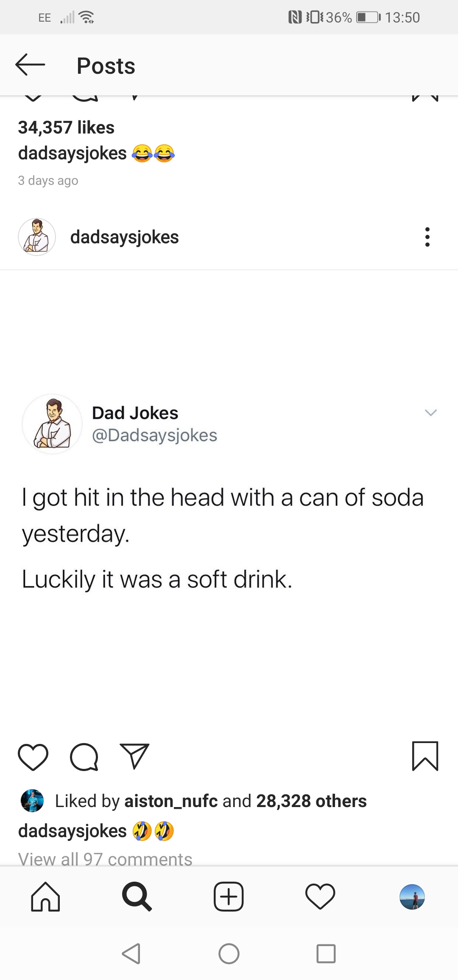
Task: Create new post with plus icon
Action: point(229,896)
